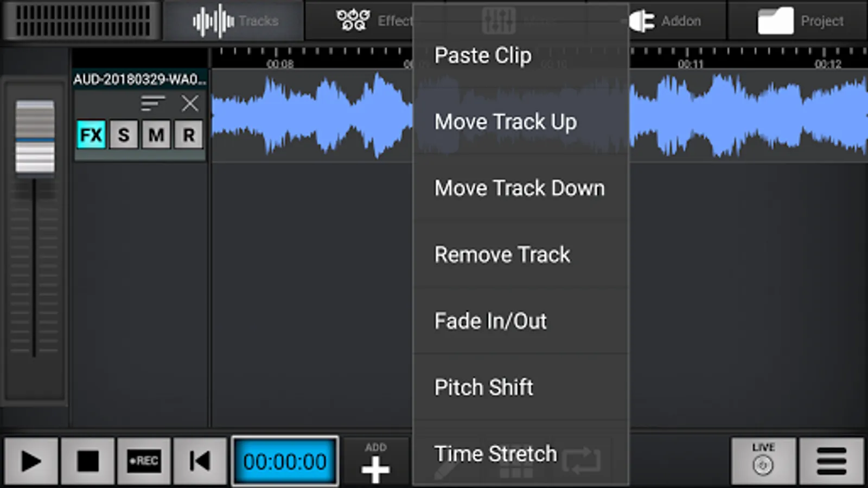
Task: Open the Project tab
Action: (800, 21)
